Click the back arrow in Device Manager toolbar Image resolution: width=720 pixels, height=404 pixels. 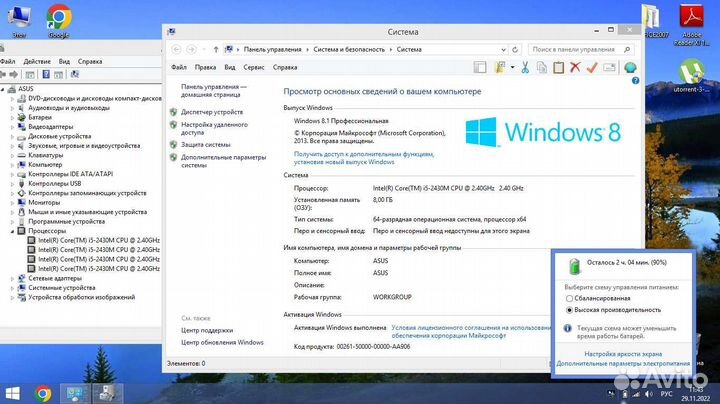[x=3, y=74]
